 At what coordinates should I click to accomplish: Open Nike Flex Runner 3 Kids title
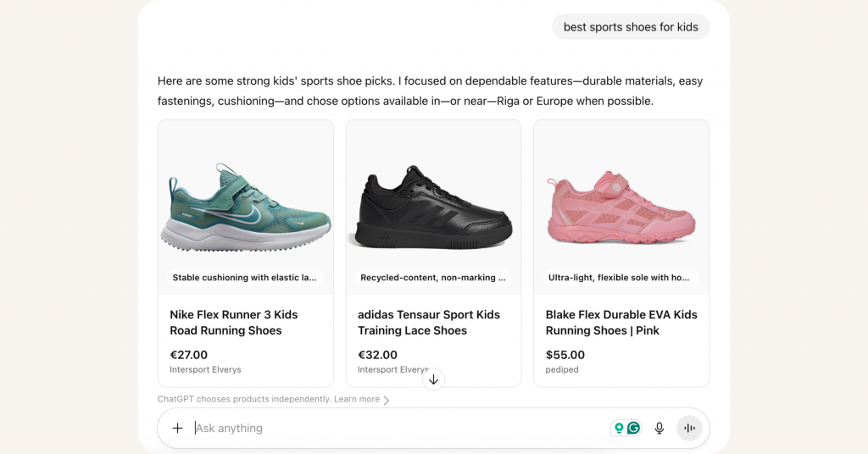click(234, 323)
